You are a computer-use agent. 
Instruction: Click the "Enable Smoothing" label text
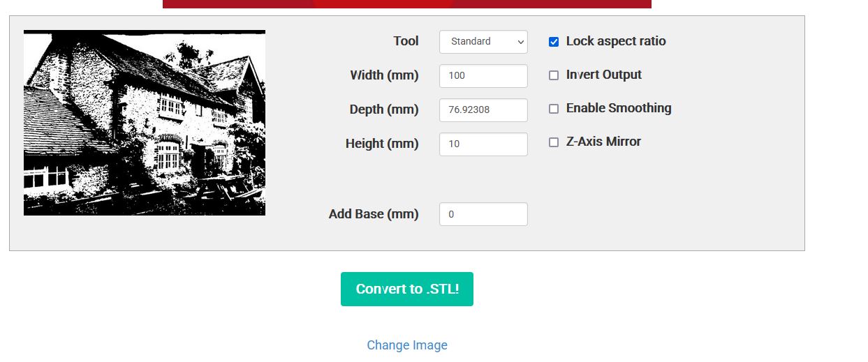[619, 108]
